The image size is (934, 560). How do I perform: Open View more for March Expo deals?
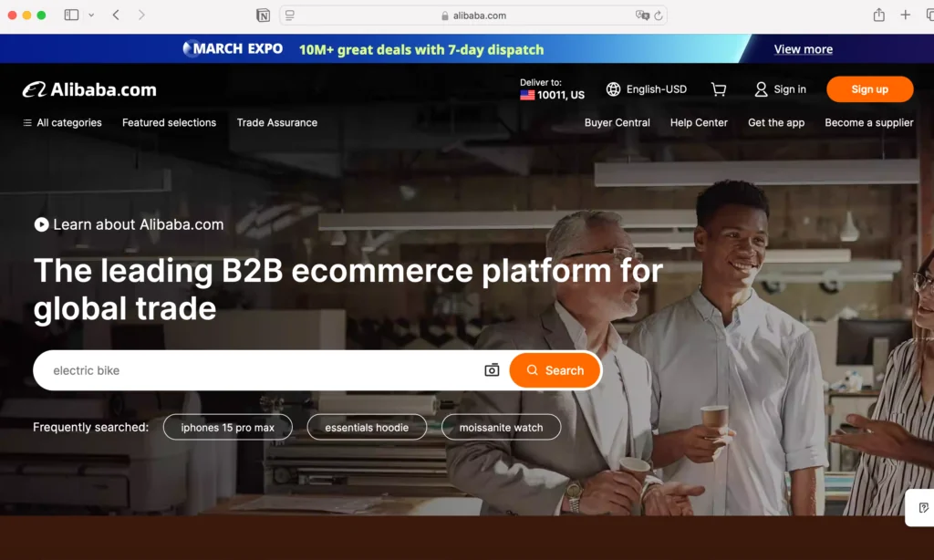(802, 48)
